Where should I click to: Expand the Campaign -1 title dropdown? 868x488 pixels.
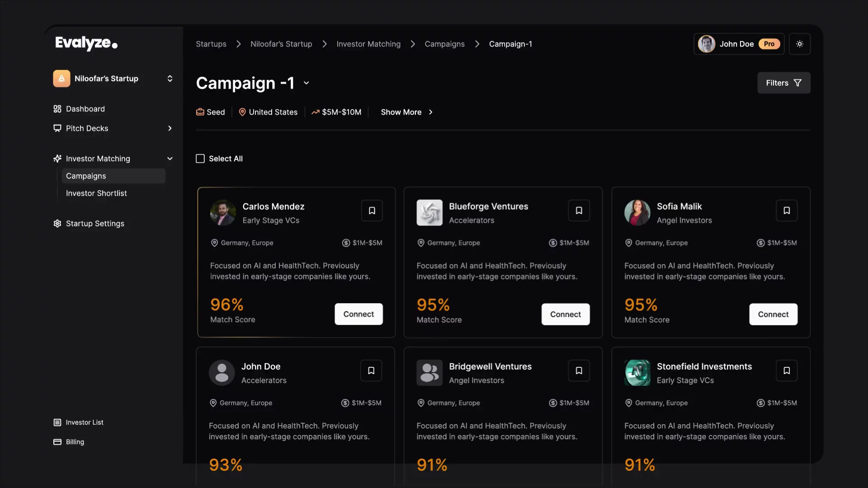tap(307, 83)
